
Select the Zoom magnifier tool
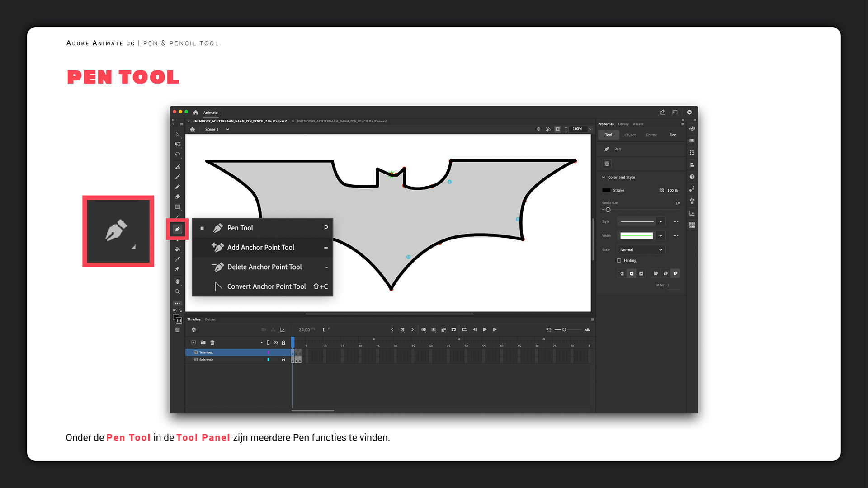[x=177, y=292]
